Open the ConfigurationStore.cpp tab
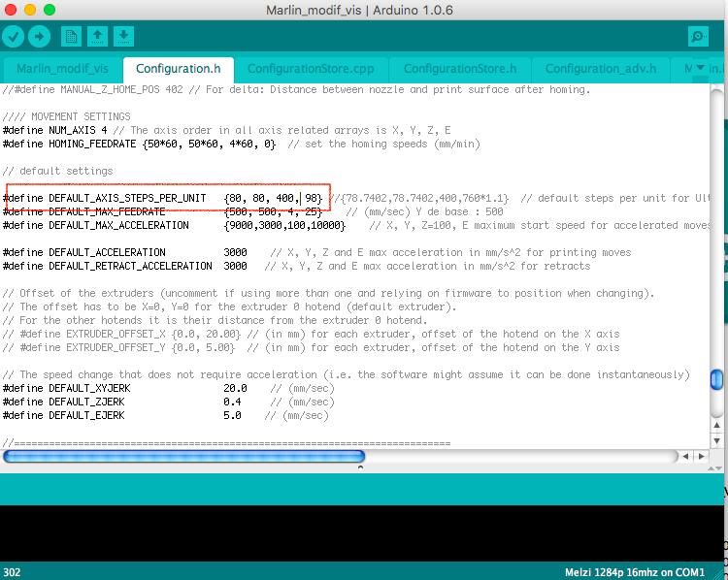728x580 pixels. 311,69
